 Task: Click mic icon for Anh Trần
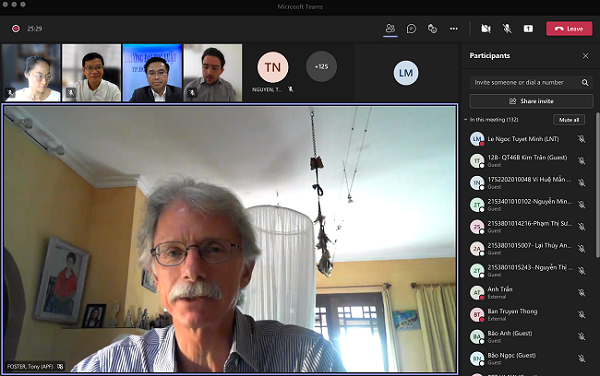(x=582, y=293)
